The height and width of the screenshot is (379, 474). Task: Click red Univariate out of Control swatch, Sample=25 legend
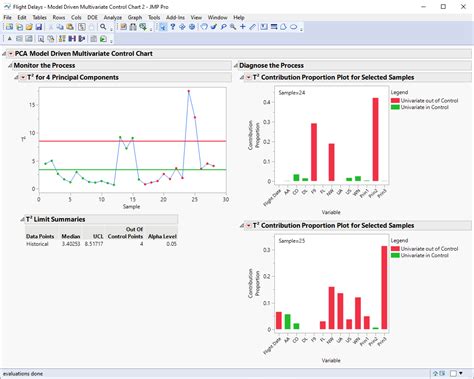point(395,249)
